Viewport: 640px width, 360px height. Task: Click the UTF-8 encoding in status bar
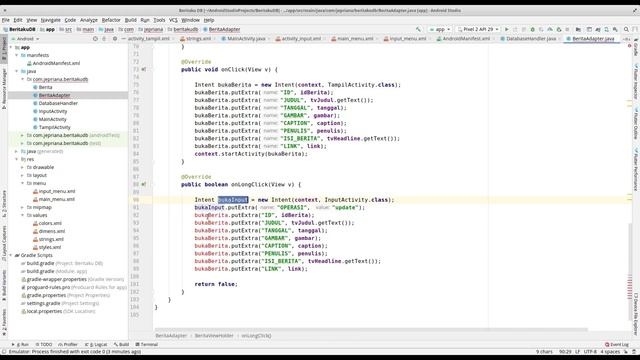click(x=590, y=351)
